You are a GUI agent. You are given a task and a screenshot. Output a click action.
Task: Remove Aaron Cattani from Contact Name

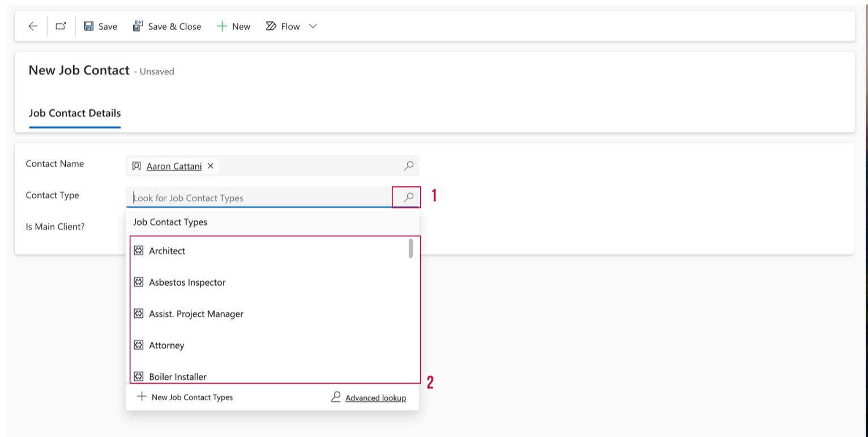click(211, 166)
